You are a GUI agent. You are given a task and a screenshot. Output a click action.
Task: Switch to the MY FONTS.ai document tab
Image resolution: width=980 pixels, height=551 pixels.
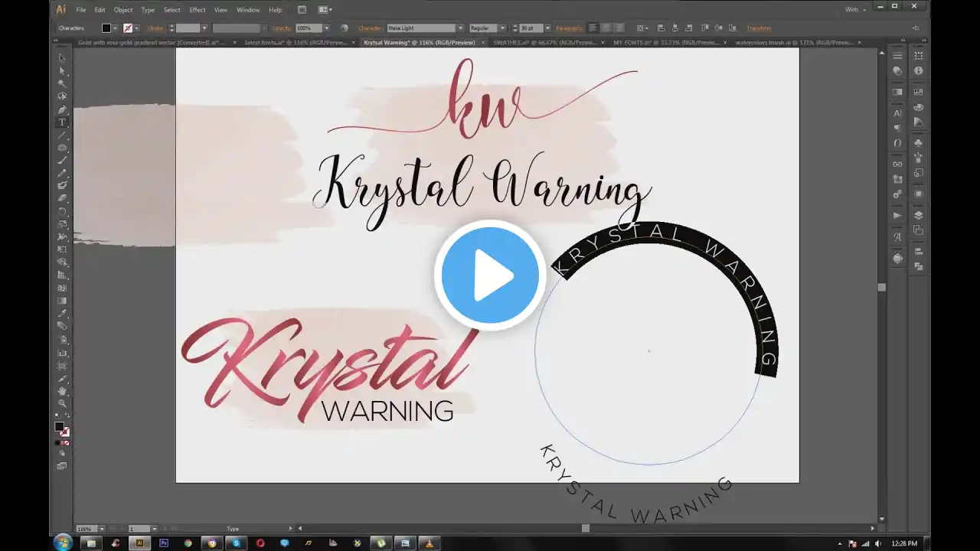click(x=666, y=43)
